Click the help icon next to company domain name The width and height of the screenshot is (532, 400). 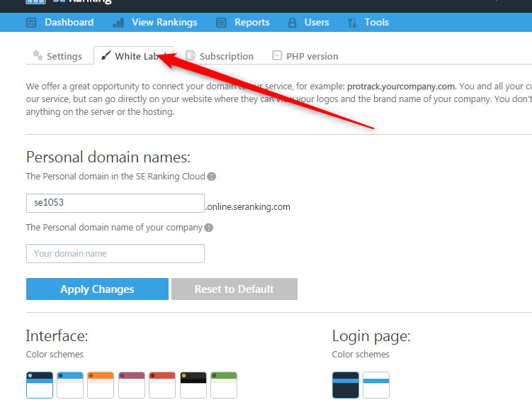[209, 228]
